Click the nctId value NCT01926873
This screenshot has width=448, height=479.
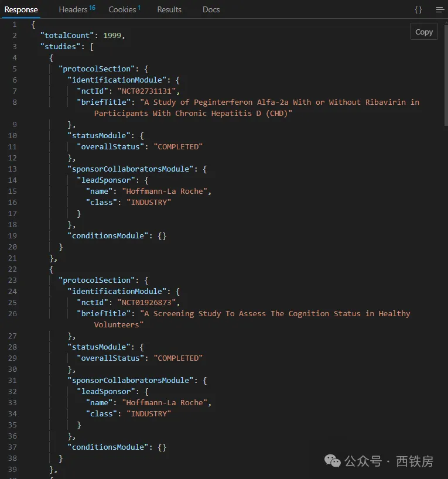pos(148,302)
